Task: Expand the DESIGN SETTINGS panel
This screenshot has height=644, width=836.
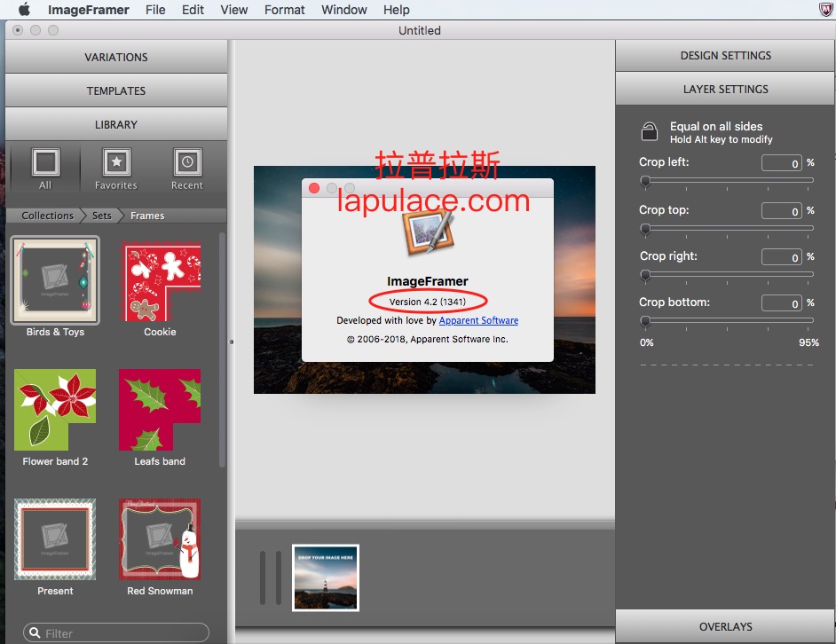Action: pos(725,56)
